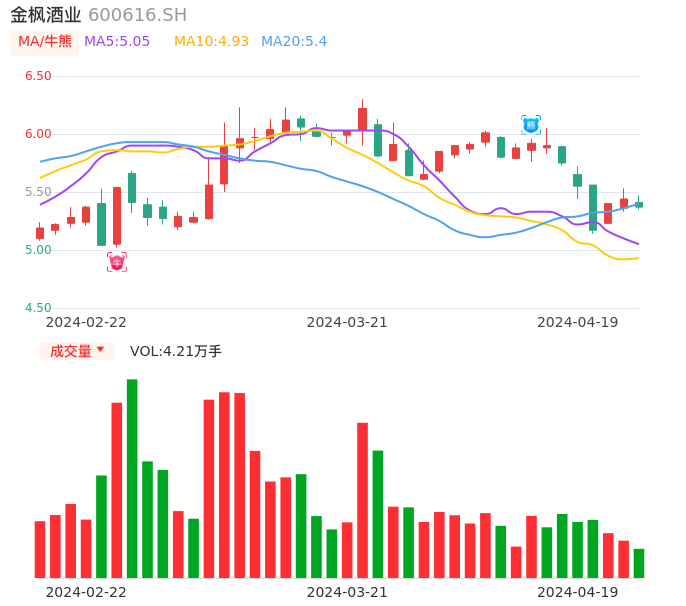Click the 2024-04-19 date on price axis
Image resolution: width=686 pixels, height=606 pixels.
point(578,322)
